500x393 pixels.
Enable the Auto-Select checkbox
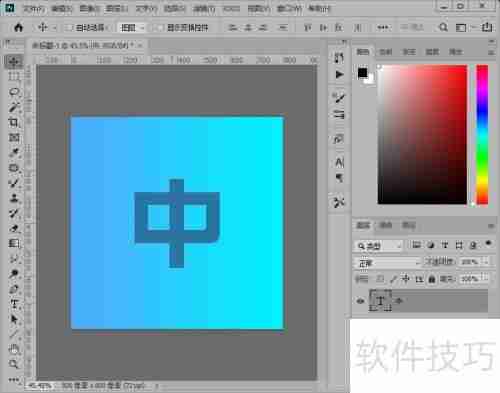point(69,28)
